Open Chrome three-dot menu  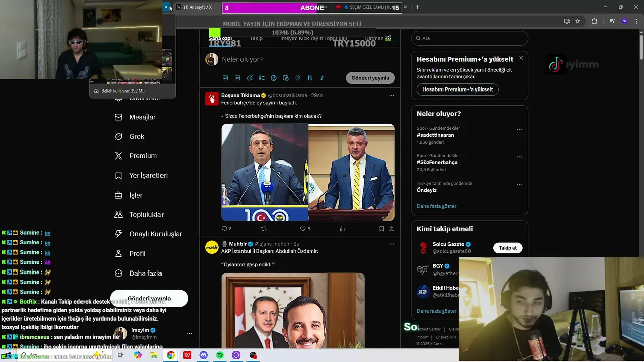636,21
